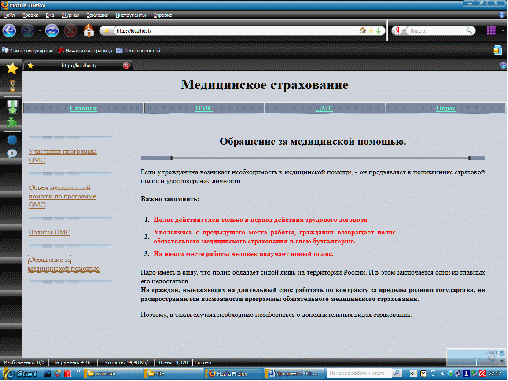The image size is (508, 381).
Task: Open the large star Bookmarks sidebar icon
Action: [x=12, y=68]
